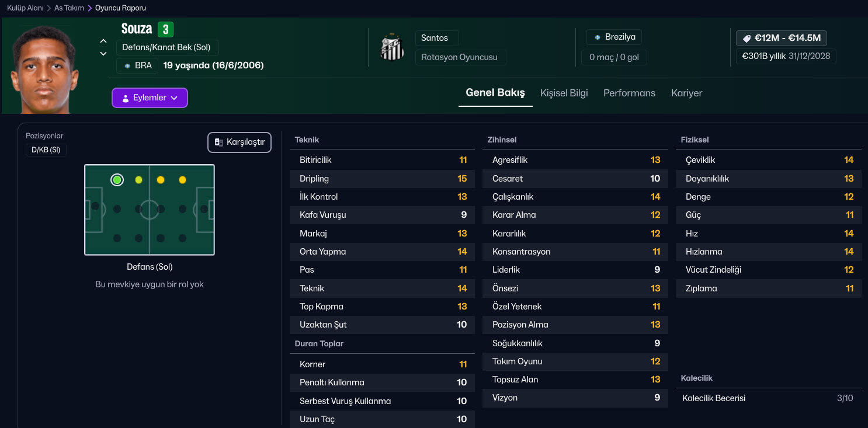Click the Karşılaştır compare button
Image resolution: width=868 pixels, height=428 pixels.
point(239,142)
